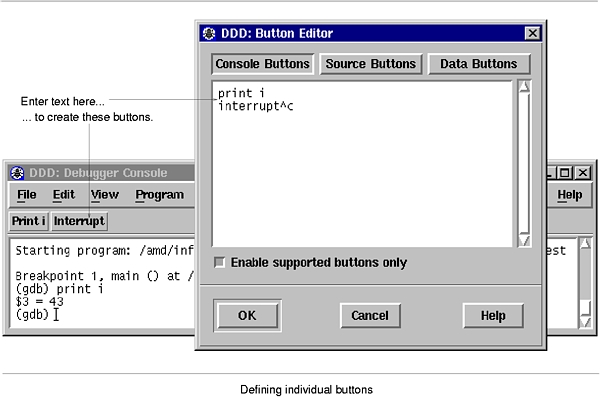The width and height of the screenshot is (600, 397).
Task: Cancel the Button Editor dialog
Action: pos(370,315)
